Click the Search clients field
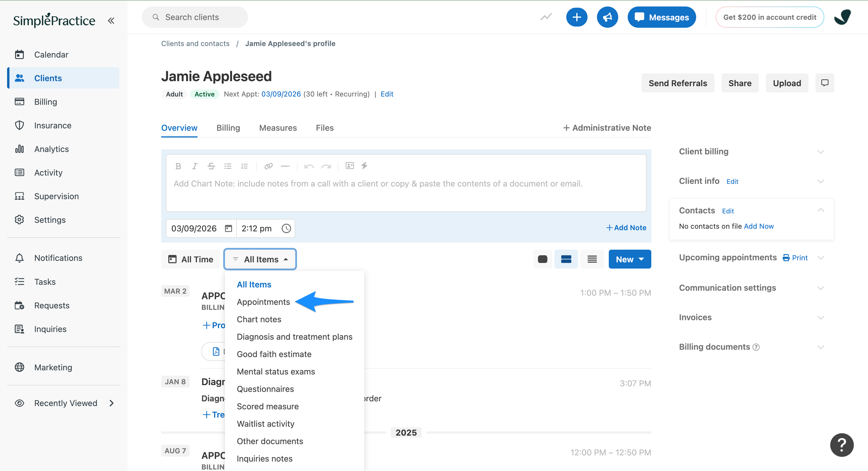Image resolution: width=868 pixels, height=471 pixels. click(195, 17)
